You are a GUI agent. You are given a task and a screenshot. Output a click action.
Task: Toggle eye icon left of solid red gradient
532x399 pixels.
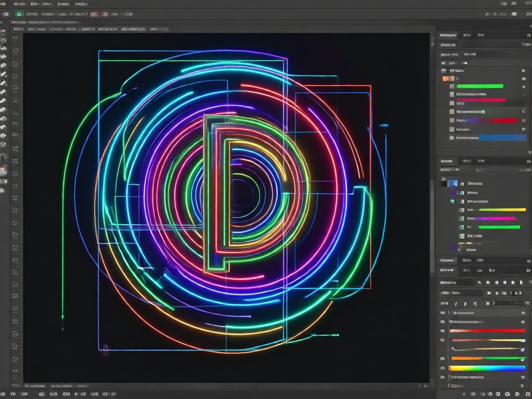coord(443,331)
